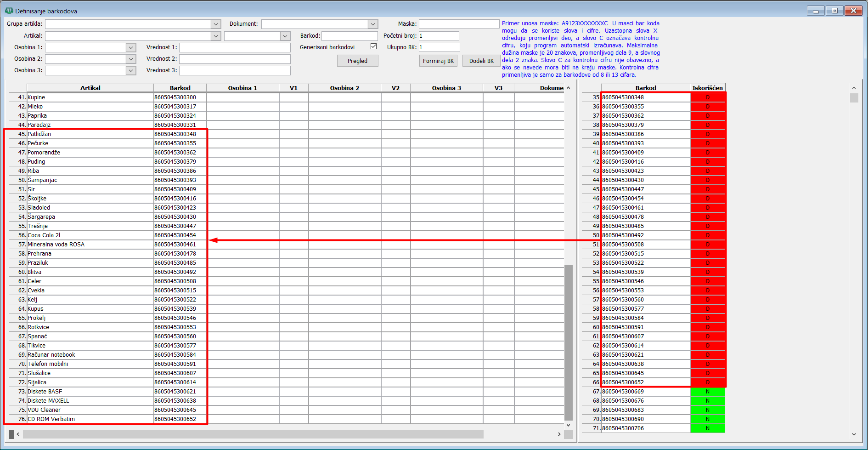
Task: Click the Barkod column header in the article table
Action: [x=180, y=88]
